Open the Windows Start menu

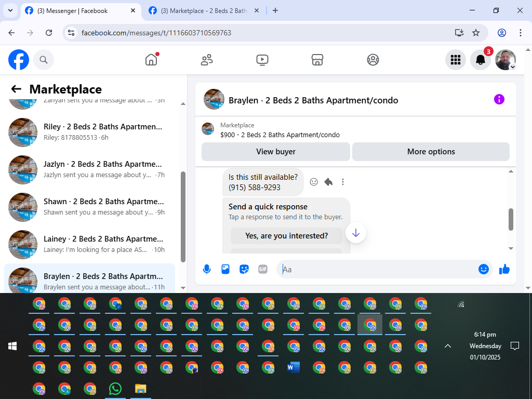(x=12, y=346)
